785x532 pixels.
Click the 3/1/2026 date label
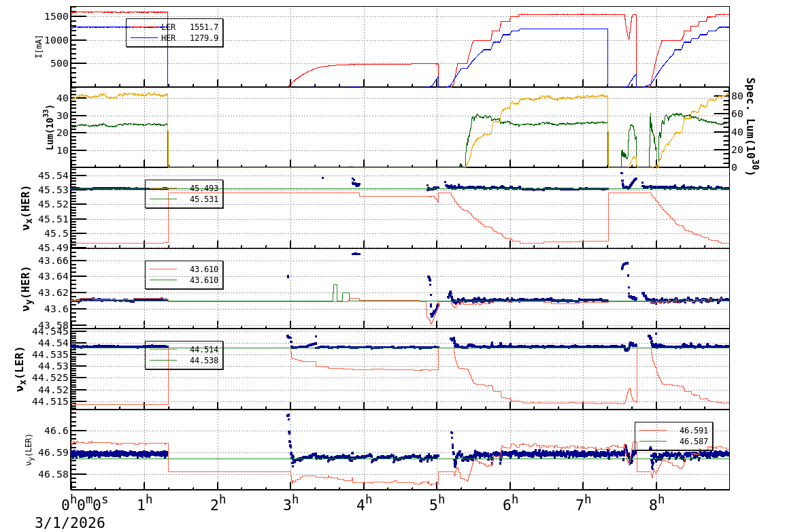(70, 522)
